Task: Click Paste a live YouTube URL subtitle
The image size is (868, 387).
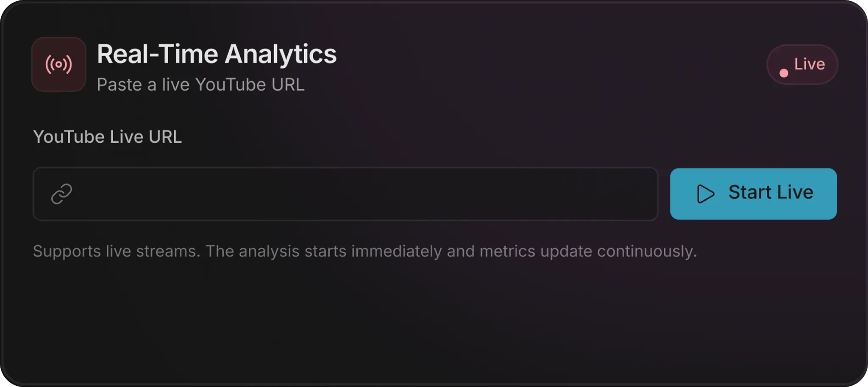Action: 201,84
